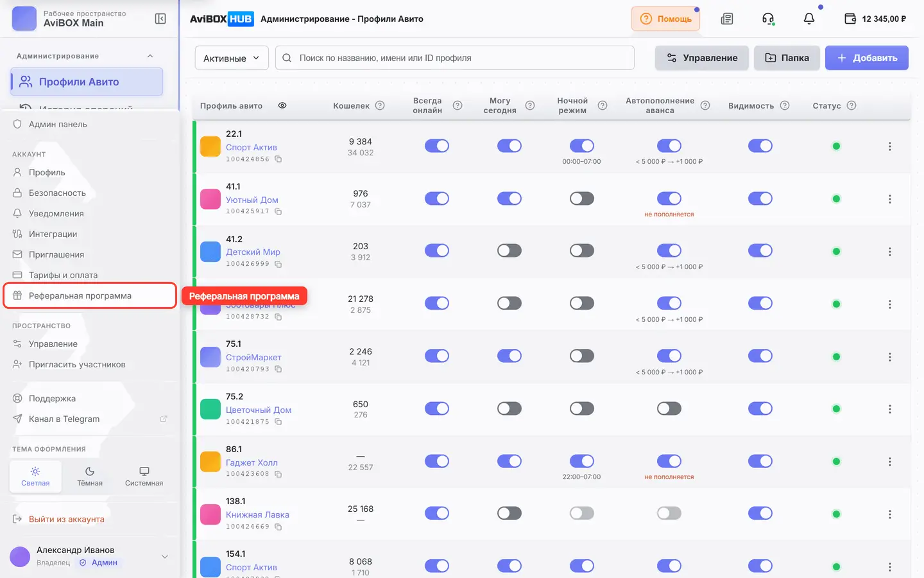Copy profile ID 100425917
This screenshot has height=578, width=924.
pos(278,211)
